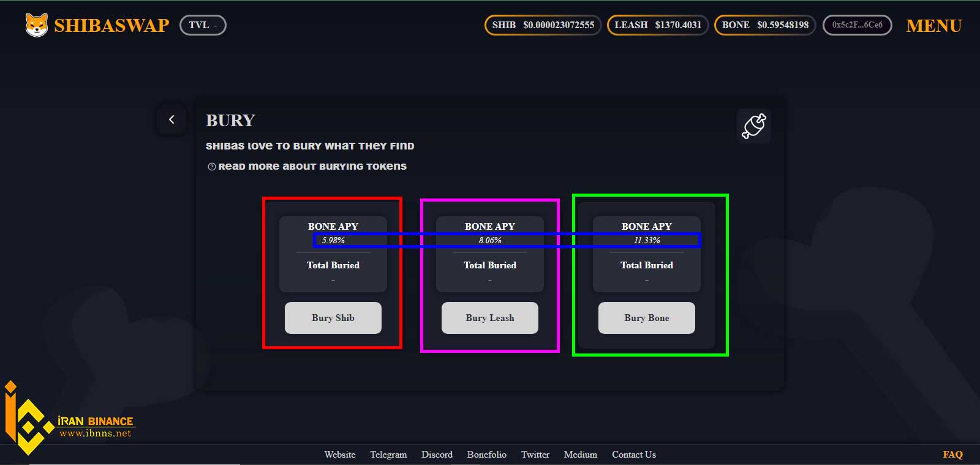980x465 pixels.
Task: Click the 8.06% BONE APY value
Action: [x=490, y=240]
